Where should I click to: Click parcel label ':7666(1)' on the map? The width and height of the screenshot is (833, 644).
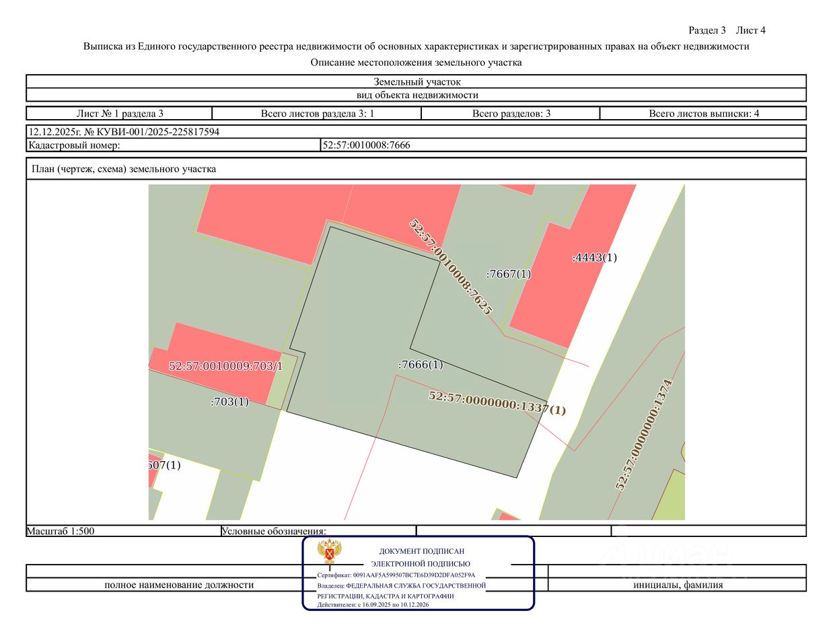421,365
